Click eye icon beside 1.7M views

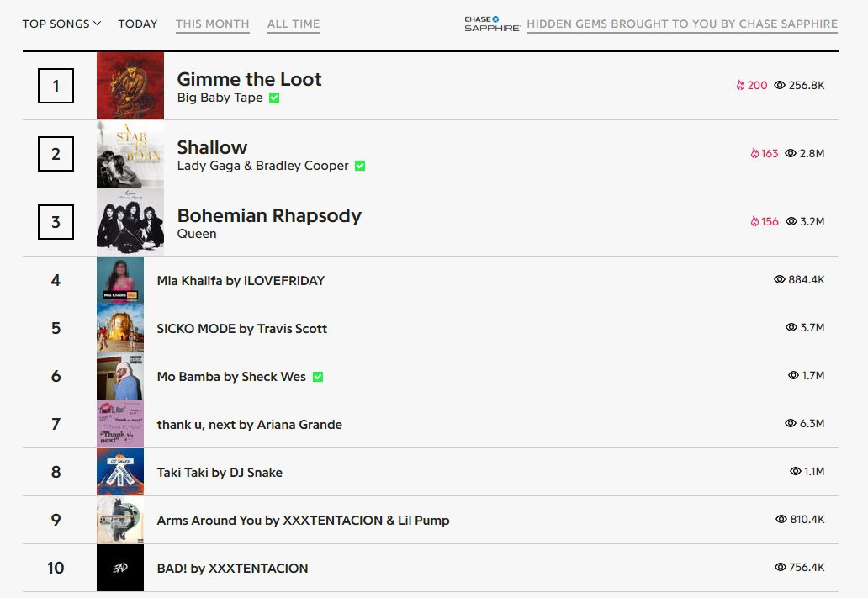click(x=793, y=375)
